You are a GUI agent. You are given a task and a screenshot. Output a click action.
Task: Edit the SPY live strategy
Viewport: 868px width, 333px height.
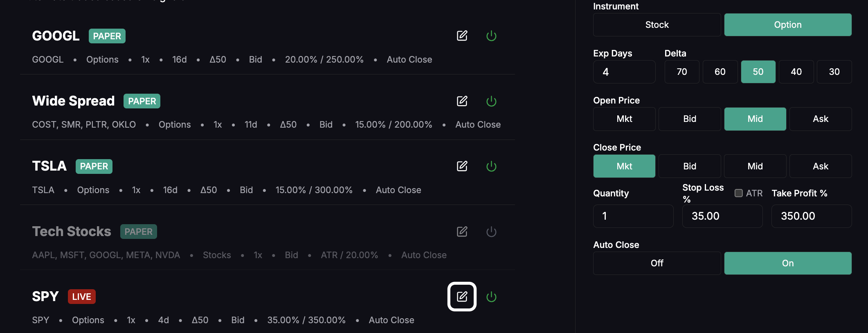(462, 297)
